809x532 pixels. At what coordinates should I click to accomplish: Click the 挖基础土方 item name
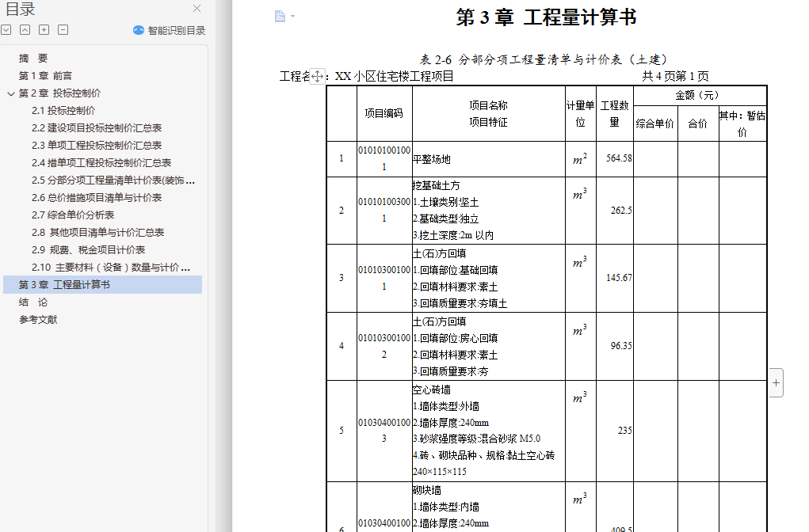pos(437,185)
